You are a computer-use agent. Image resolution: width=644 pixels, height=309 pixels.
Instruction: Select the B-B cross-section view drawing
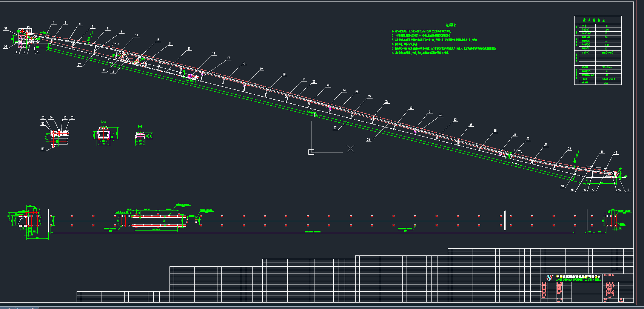140,137
